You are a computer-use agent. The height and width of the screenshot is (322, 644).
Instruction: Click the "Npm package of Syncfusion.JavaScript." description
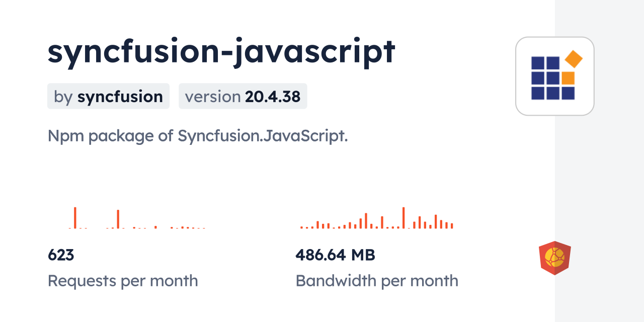pyautogui.click(x=198, y=136)
